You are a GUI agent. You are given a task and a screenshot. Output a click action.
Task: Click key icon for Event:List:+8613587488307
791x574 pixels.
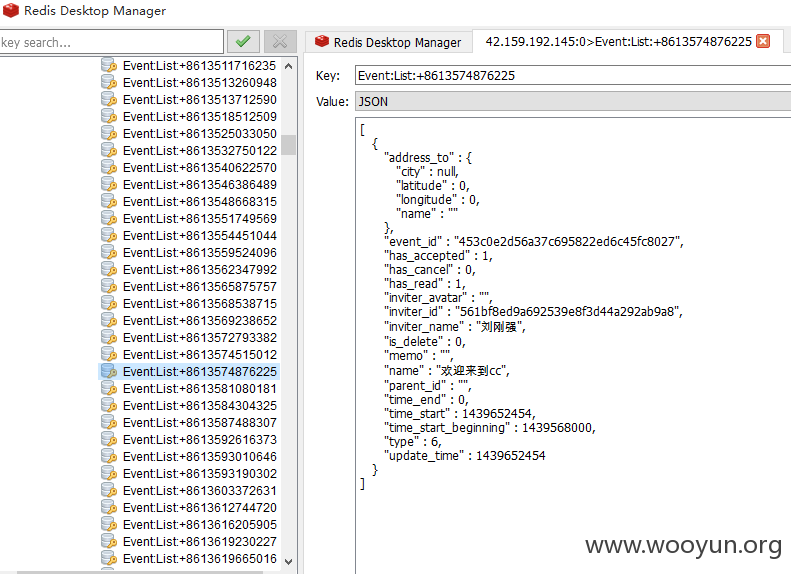tap(109, 423)
